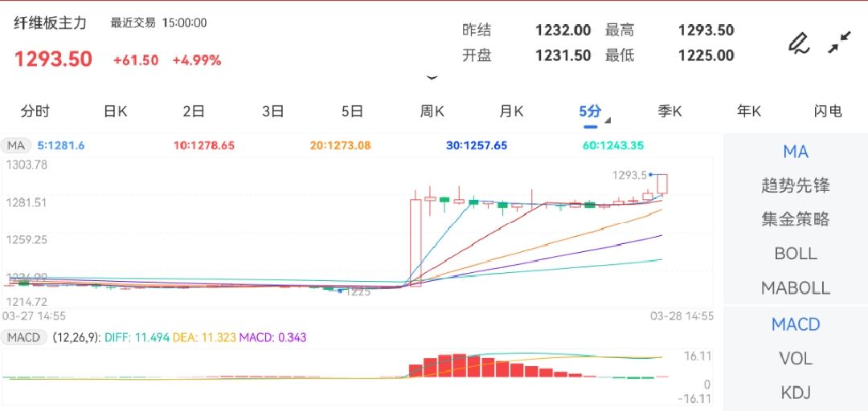Expand the quote details chevron
Viewport: 868px width, 411px height.
(432, 78)
